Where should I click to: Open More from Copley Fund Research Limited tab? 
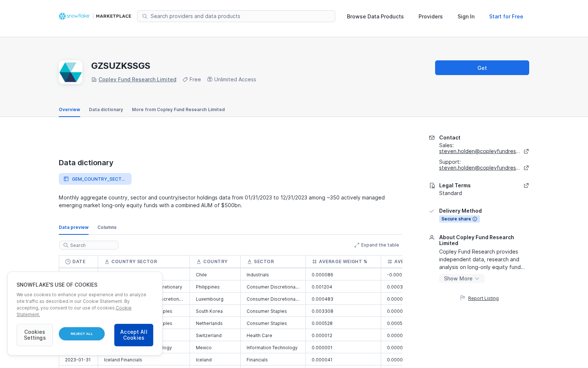pos(178,110)
